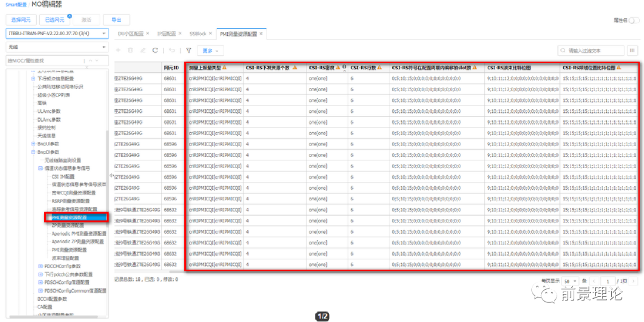Click the delete trash icon in toolbar
Viewport: 644px width, 322px height.
tap(131, 51)
